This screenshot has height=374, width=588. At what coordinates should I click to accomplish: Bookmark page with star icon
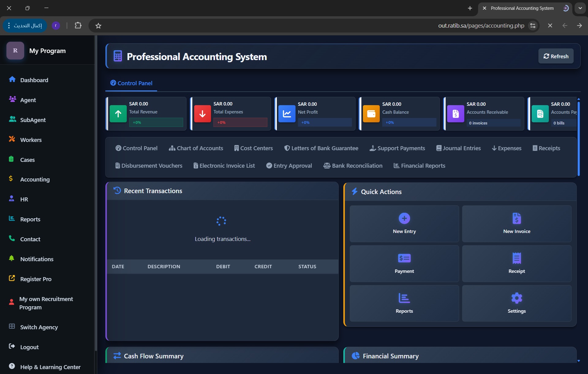[98, 26]
